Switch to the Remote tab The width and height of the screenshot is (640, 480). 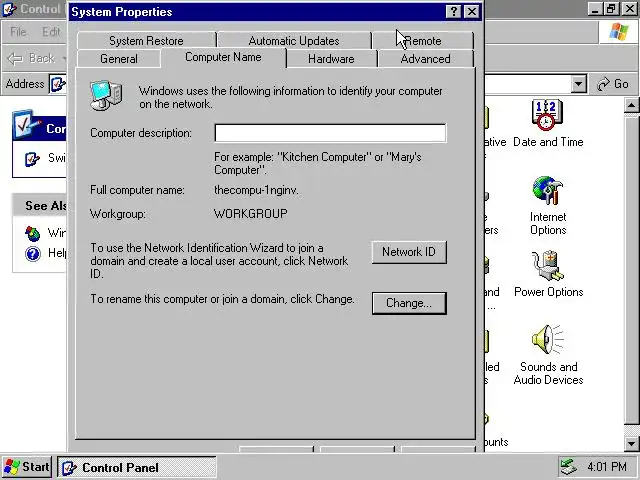pyautogui.click(x=423, y=41)
